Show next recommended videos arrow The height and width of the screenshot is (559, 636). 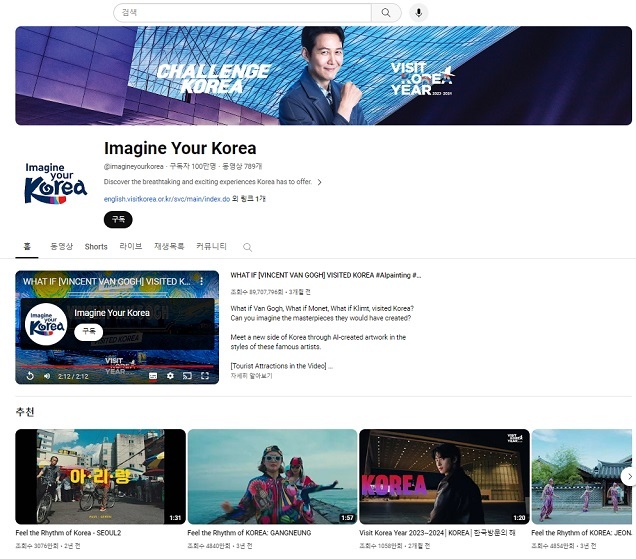(628, 476)
